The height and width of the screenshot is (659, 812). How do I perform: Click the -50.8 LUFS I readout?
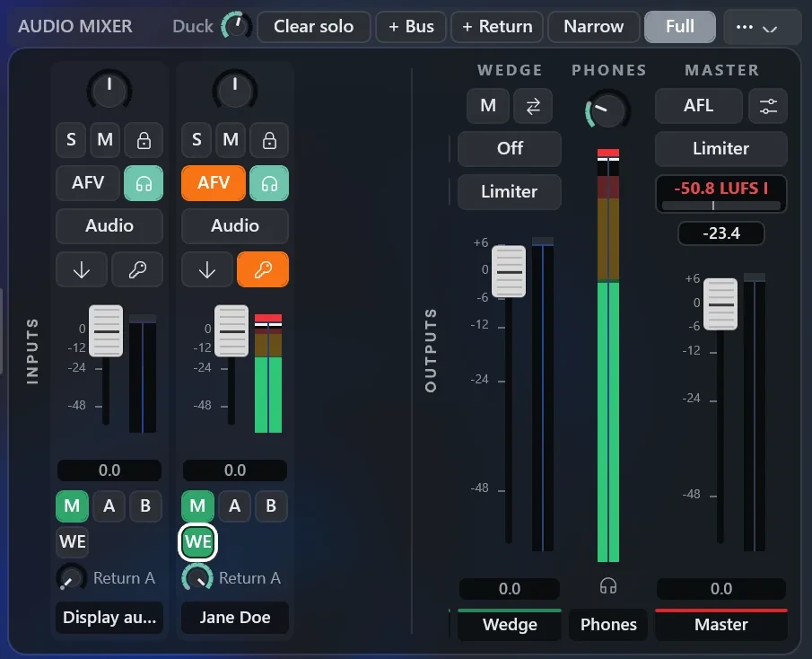point(720,194)
